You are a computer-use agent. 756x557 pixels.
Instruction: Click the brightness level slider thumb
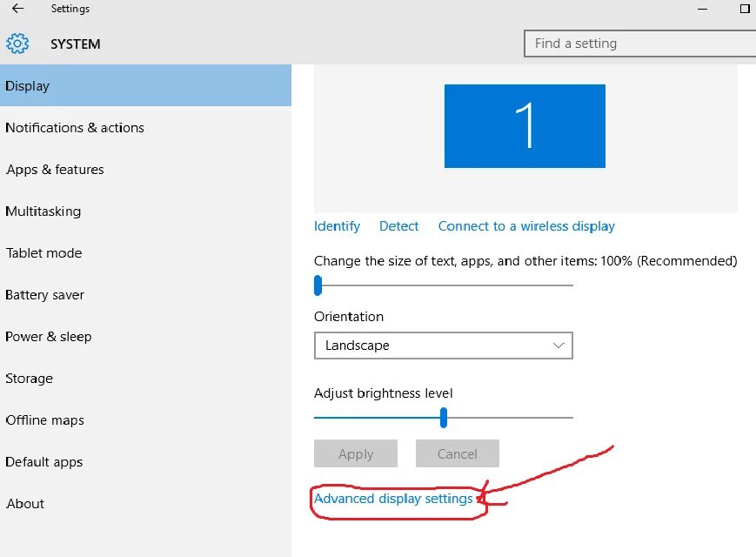444,418
